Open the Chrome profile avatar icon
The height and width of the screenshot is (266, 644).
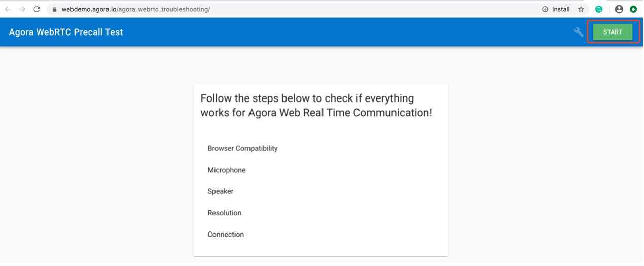coord(619,9)
